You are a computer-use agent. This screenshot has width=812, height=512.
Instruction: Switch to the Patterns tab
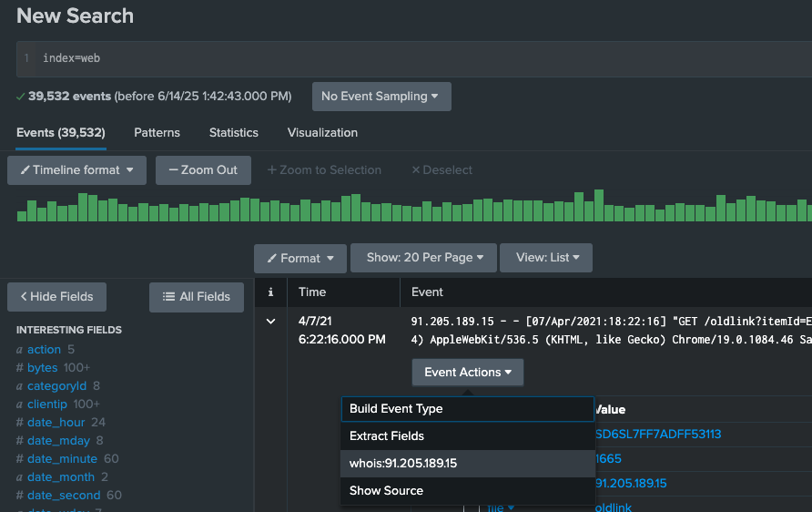click(x=157, y=133)
